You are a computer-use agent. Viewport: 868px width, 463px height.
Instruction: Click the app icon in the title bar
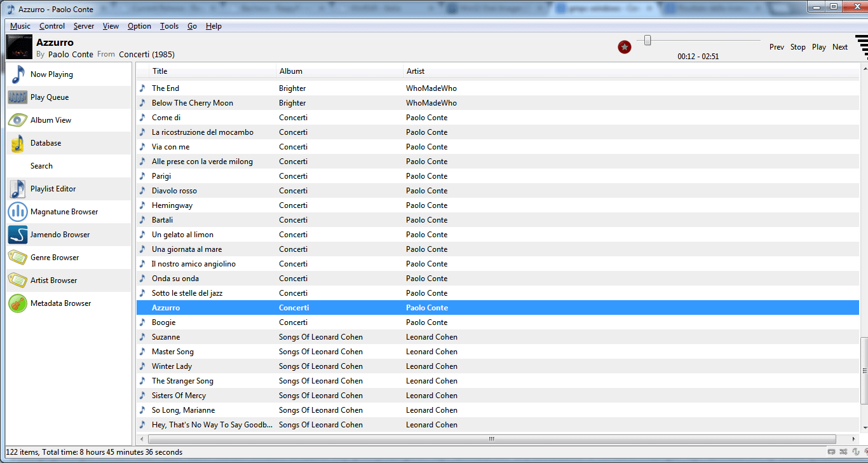click(x=11, y=9)
